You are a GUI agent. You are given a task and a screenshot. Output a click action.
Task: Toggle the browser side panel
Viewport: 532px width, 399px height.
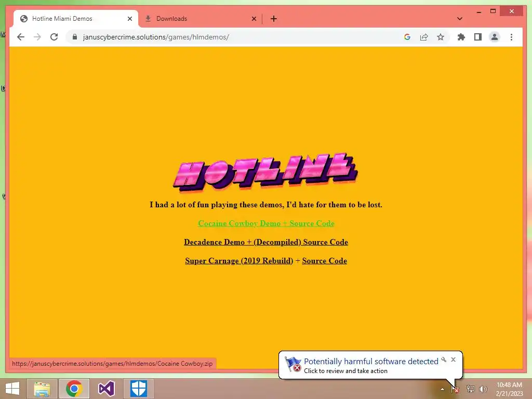coord(478,37)
